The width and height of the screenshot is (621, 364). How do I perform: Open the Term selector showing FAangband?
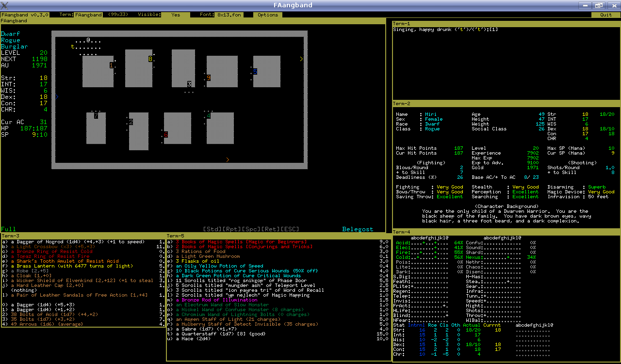click(88, 15)
